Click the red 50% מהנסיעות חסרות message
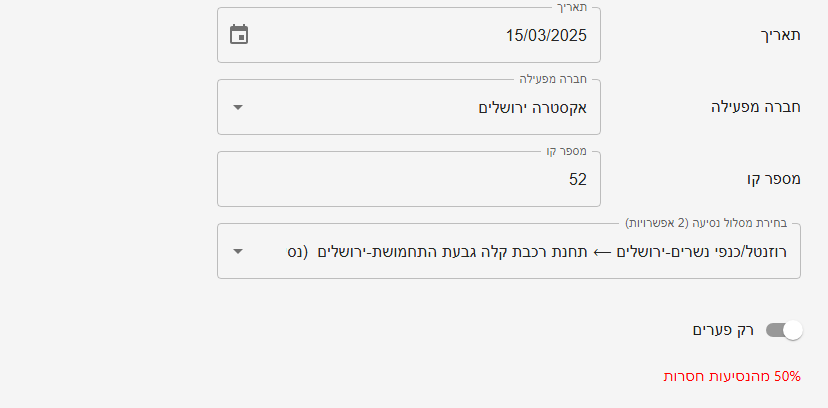828x408 pixels. 732,376
